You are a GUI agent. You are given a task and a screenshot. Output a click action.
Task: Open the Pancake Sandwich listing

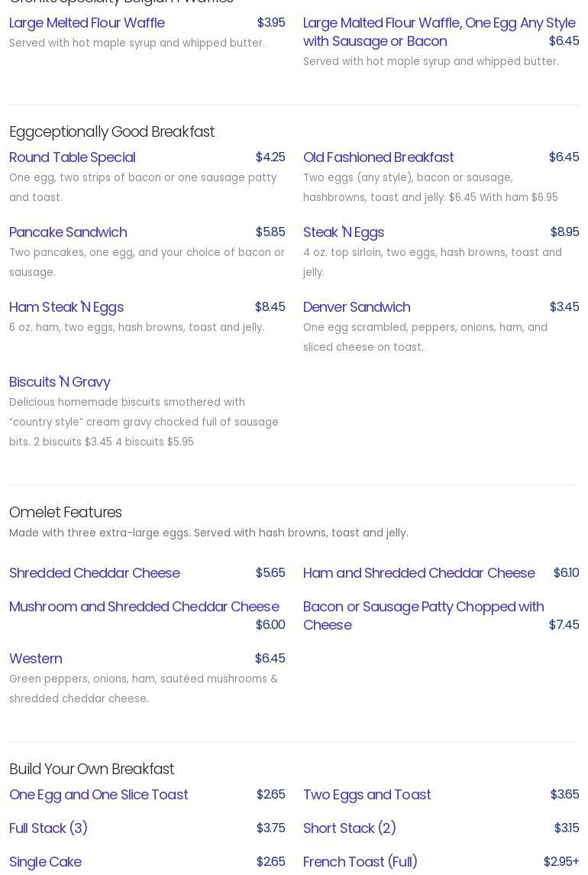[68, 232]
